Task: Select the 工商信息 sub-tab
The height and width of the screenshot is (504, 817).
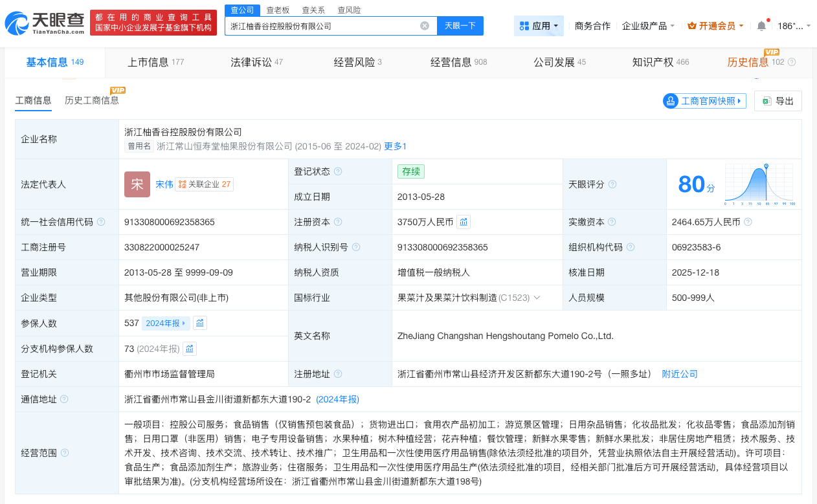Action: pos(34,100)
